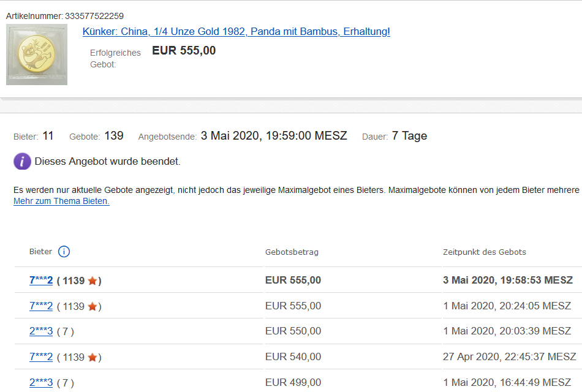Click the winning bid amount EUR 555,00 at top
The image size is (582, 392).
click(184, 51)
